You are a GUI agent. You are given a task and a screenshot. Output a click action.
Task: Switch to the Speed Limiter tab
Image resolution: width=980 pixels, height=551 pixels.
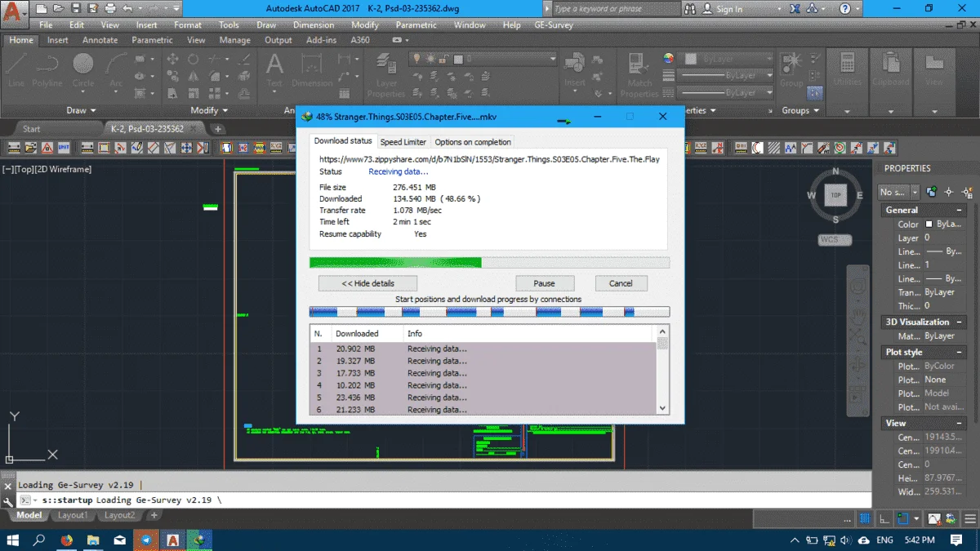click(403, 142)
